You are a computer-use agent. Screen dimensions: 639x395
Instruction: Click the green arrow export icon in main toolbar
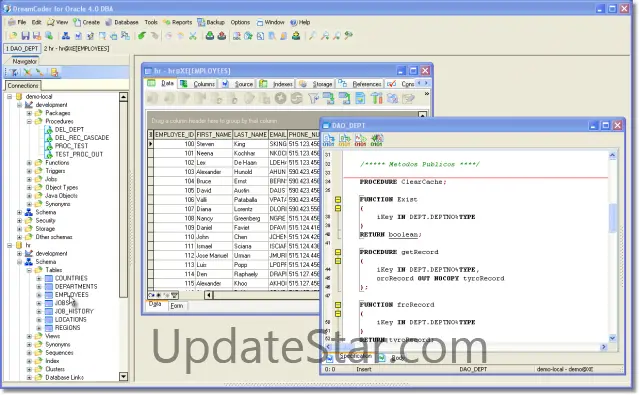point(209,36)
